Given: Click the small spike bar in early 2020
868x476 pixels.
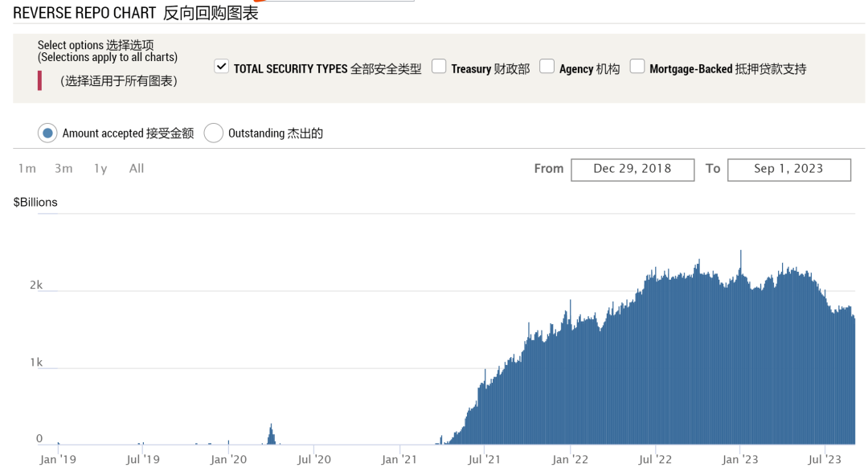Looking at the screenshot, I should (271, 434).
